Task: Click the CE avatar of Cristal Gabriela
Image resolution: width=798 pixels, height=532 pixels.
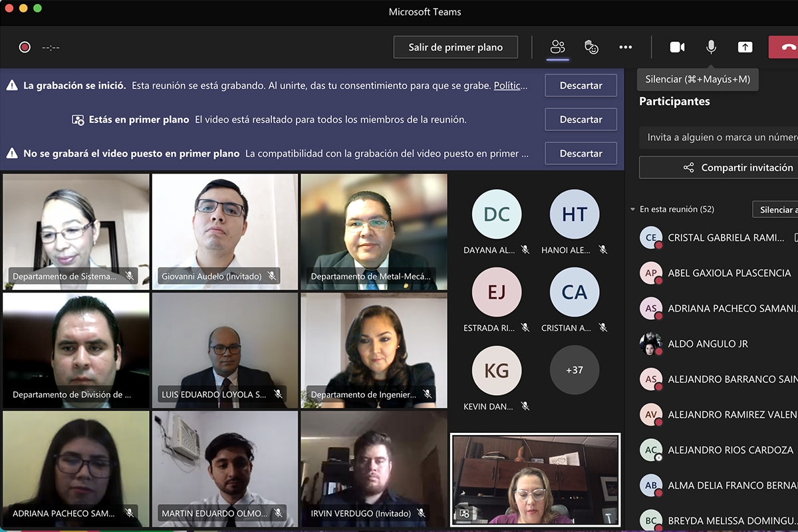Action: (x=651, y=237)
